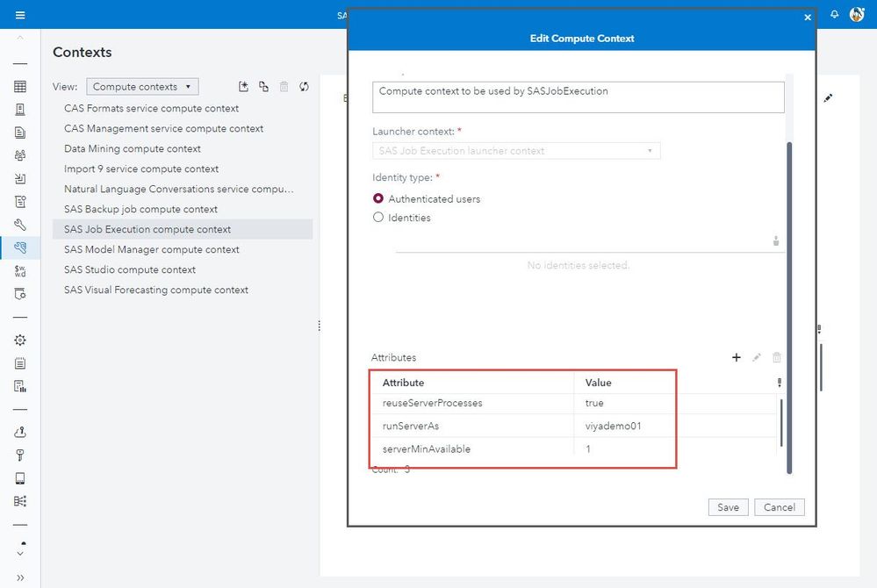
Task: Open the notifications bell
Action: pos(834,15)
